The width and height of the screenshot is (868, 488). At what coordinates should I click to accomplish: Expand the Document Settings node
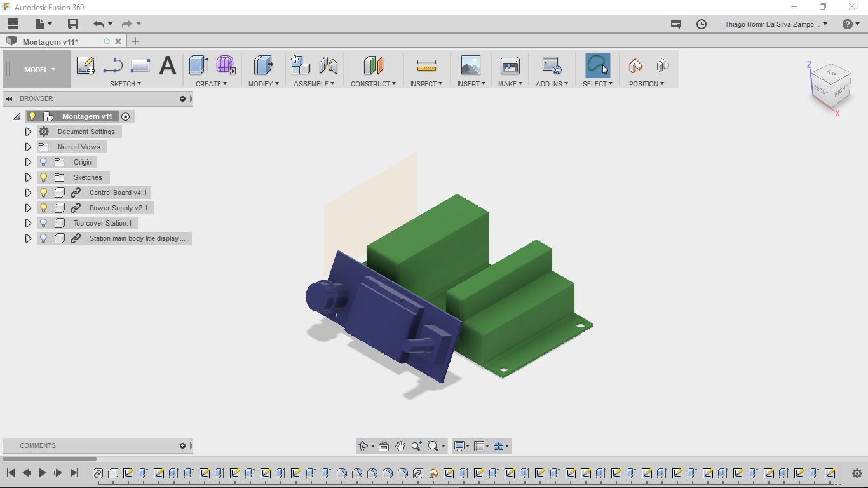pos(28,132)
